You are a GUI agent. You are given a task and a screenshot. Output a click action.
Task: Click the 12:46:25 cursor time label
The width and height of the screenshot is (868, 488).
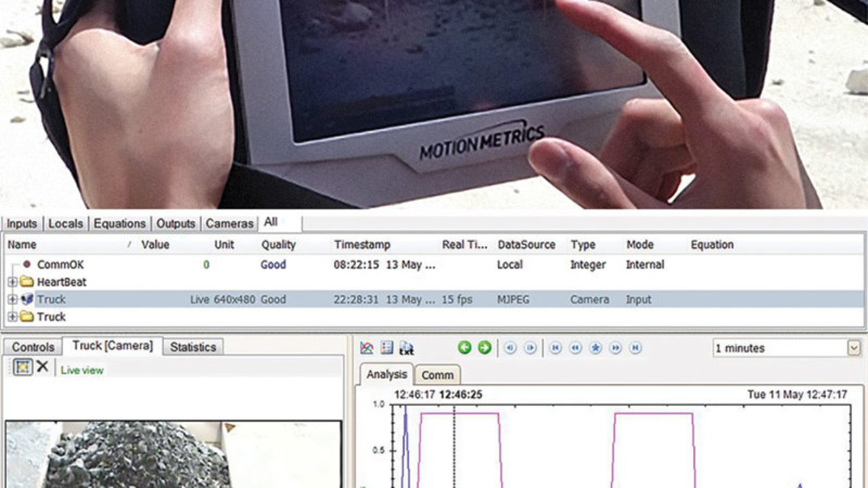point(460,394)
